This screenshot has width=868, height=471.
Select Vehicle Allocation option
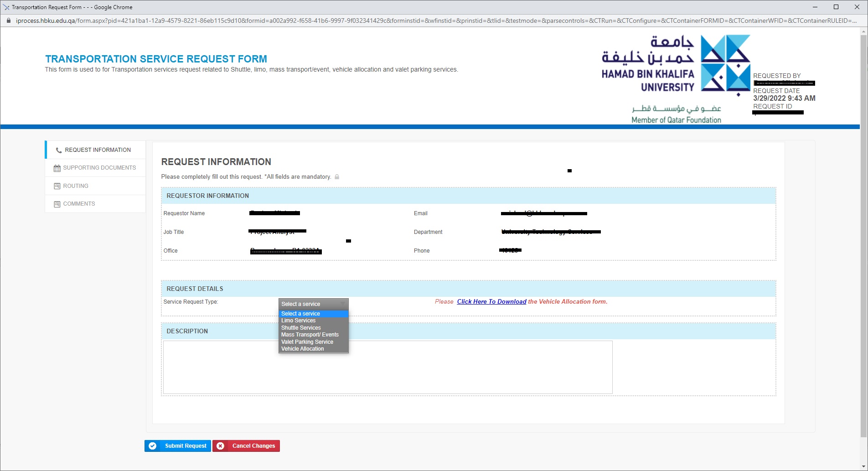(314, 349)
